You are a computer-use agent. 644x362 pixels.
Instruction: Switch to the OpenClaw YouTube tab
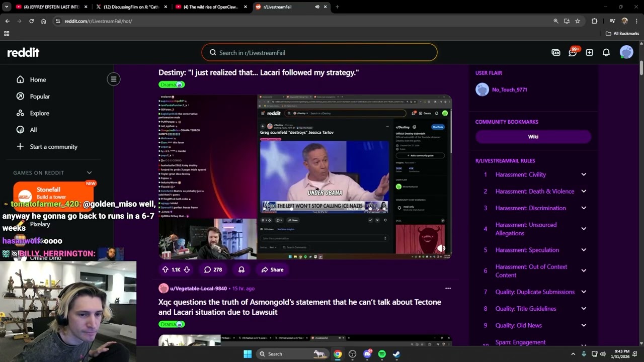(x=211, y=7)
